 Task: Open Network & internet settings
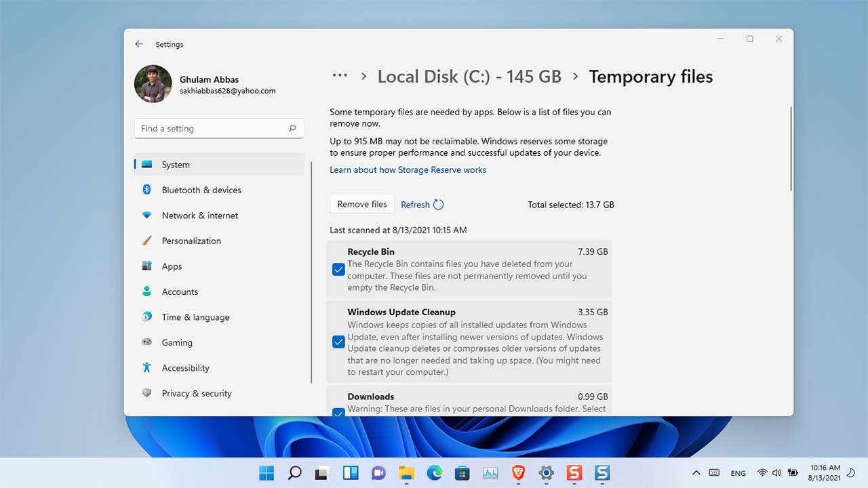click(219, 216)
